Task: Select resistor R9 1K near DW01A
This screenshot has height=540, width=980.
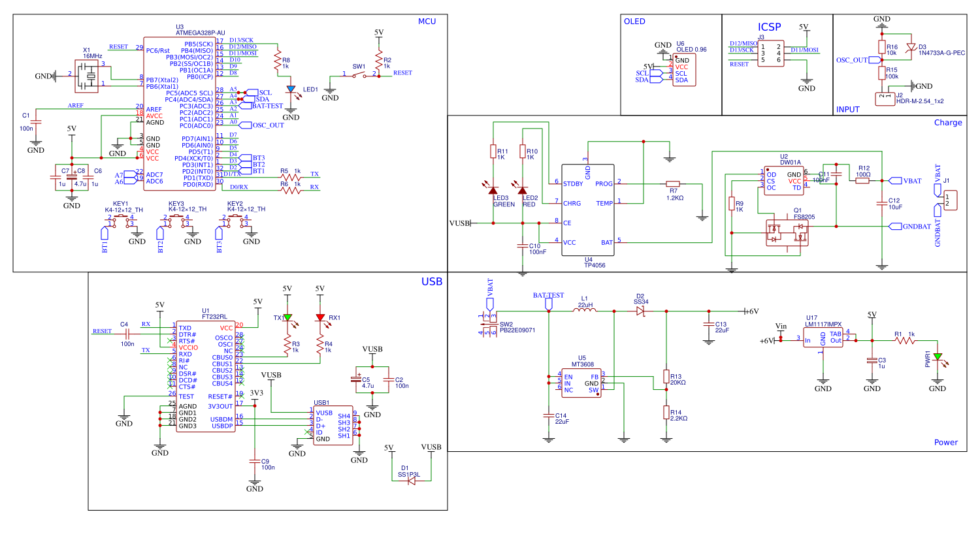Action: click(x=732, y=204)
